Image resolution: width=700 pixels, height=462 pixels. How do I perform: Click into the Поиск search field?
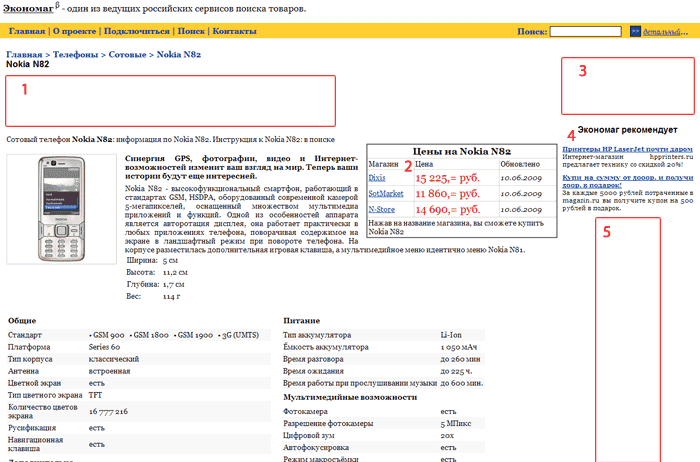(x=585, y=31)
